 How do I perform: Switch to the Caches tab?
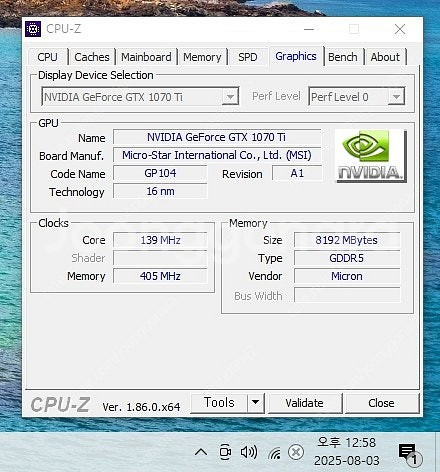(92, 57)
